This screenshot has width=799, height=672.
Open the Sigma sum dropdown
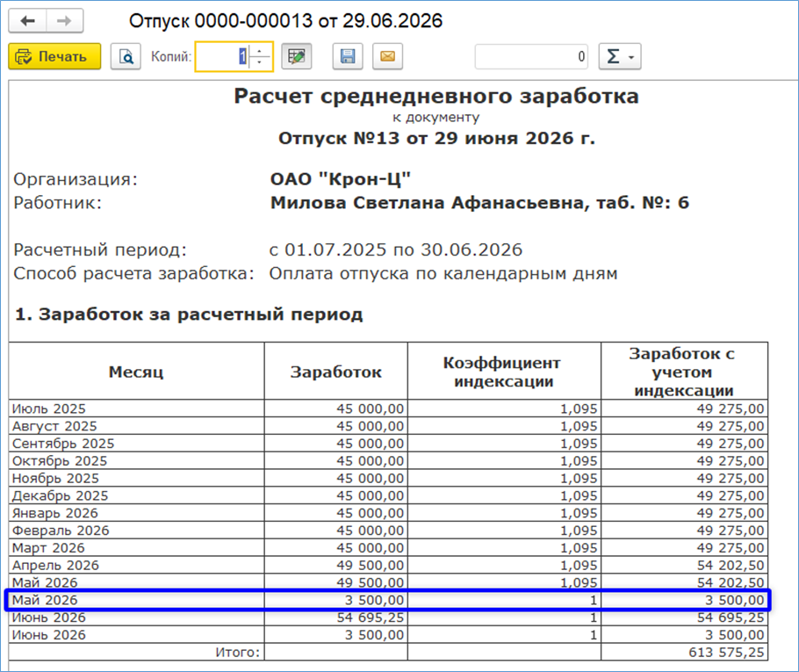(620, 56)
